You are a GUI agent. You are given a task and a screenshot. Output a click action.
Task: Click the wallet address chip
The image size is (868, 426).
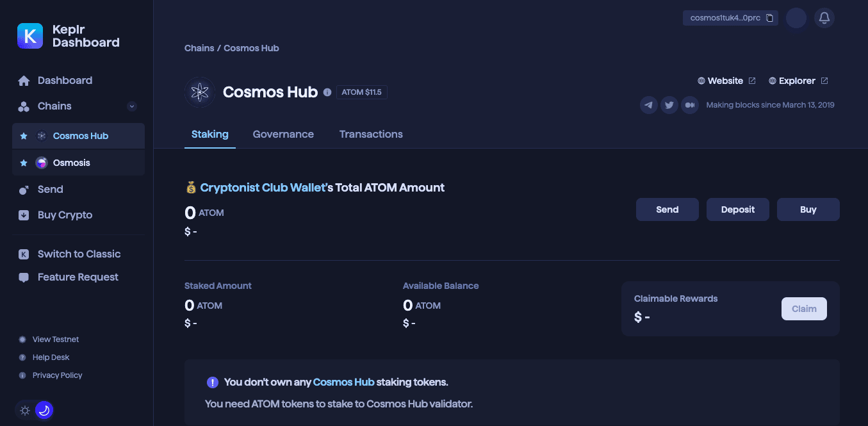coord(730,18)
